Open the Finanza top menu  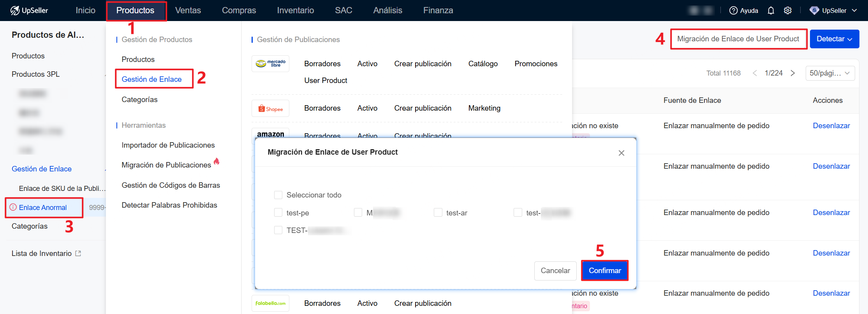(x=438, y=11)
